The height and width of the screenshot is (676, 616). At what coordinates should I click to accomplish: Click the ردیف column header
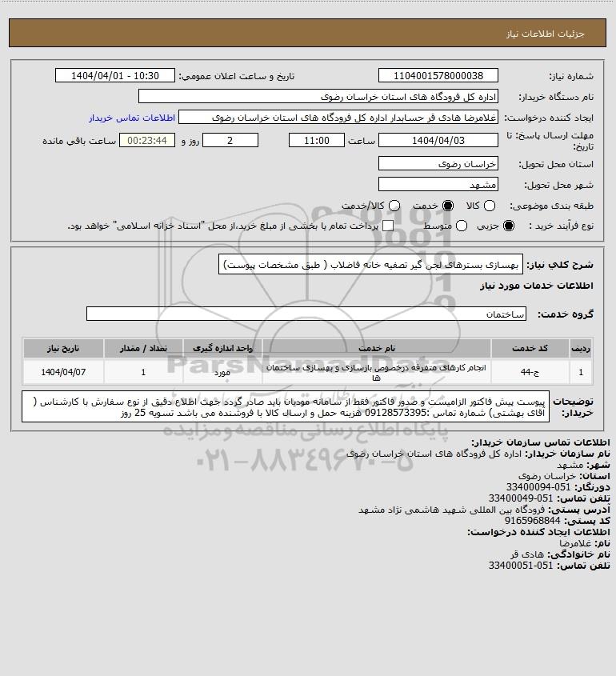(581, 348)
